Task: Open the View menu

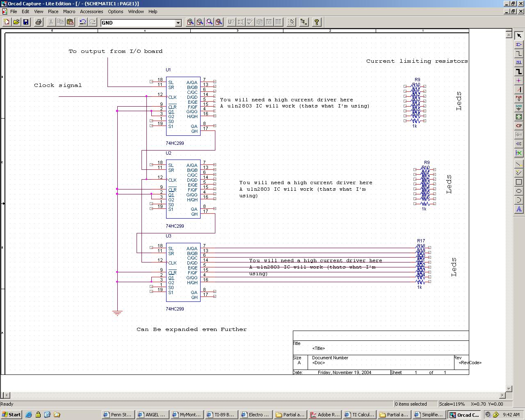Action: tap(39, 11)
